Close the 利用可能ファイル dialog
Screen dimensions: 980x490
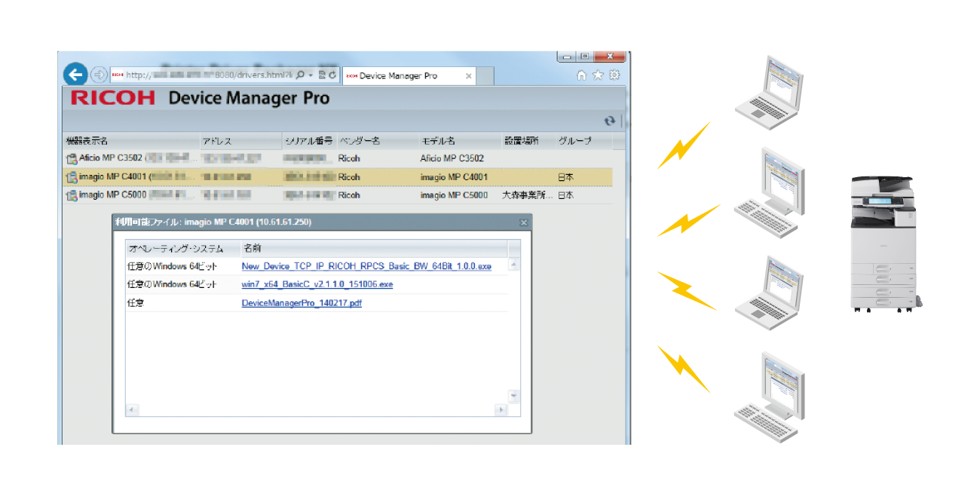coord(523,223)
